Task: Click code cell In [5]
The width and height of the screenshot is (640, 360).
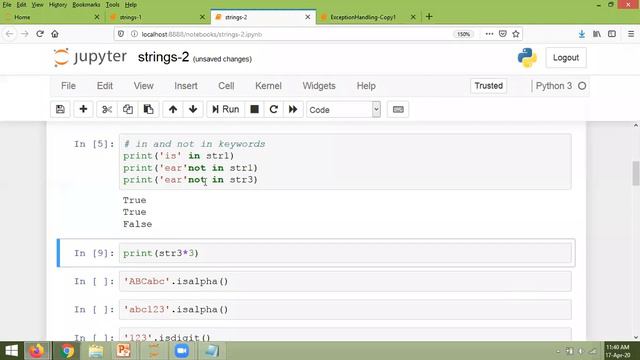Action: pos(345,162)
